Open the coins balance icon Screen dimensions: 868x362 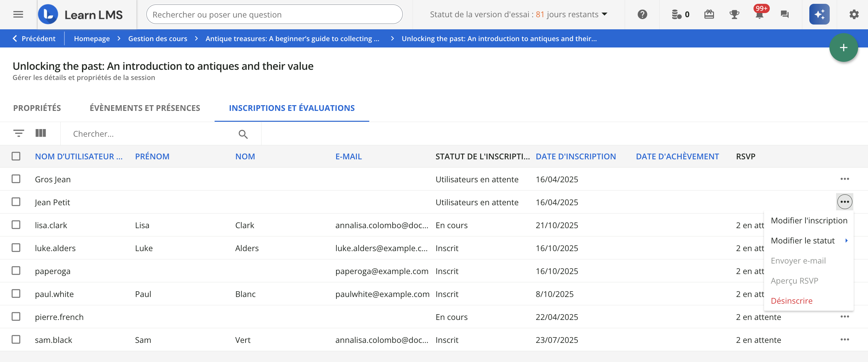(x=677, y=14)
